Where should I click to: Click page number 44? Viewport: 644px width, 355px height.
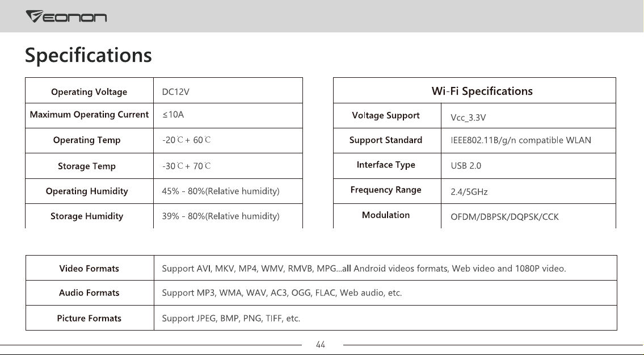click(321, 345)
